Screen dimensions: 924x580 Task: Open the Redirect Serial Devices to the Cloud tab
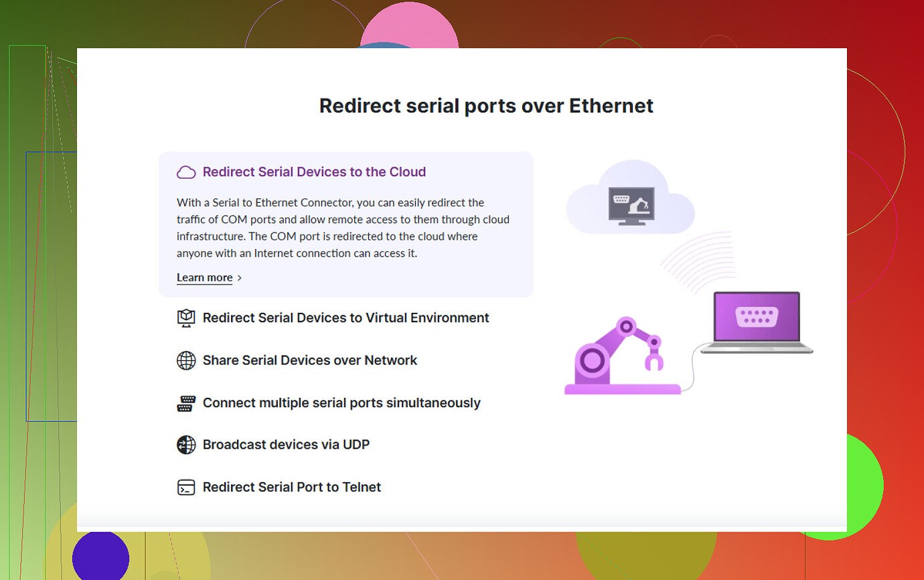click(x=315, y=172)
